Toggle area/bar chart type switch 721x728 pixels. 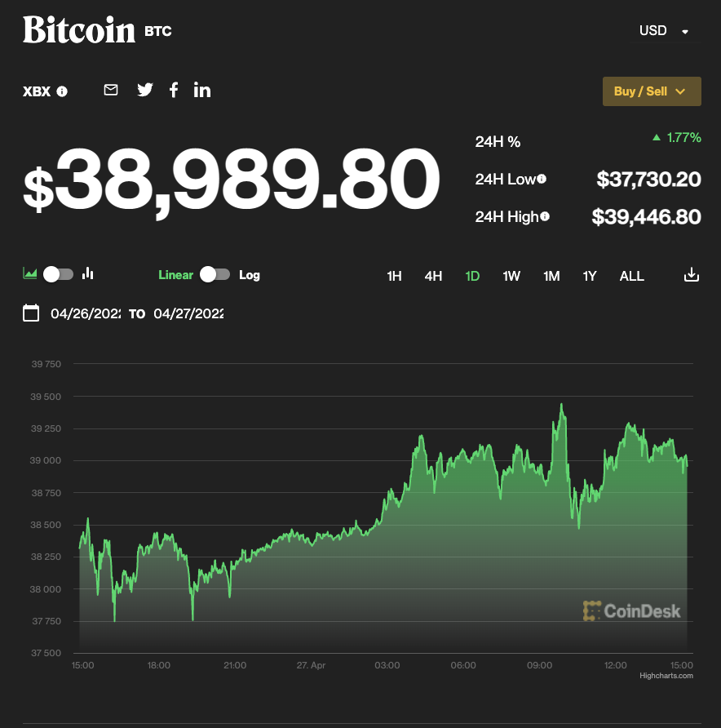(x=58, y=274)
